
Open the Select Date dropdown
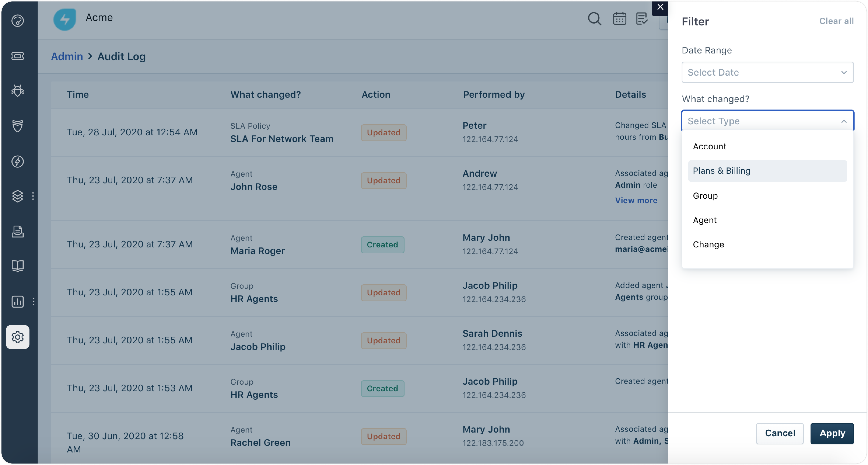click(x=767, y=72)
